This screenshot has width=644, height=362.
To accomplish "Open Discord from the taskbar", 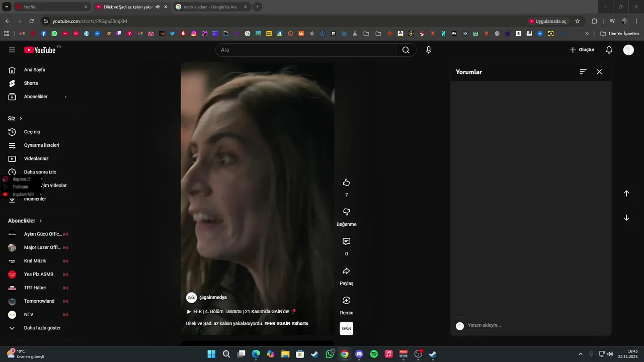I will (359, 354).
